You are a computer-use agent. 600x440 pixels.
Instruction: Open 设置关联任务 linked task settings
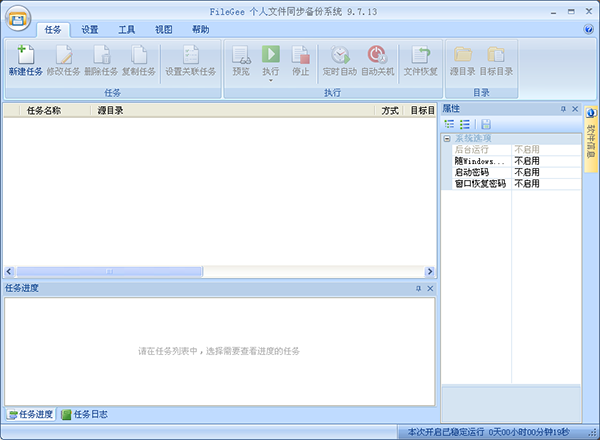click(190, 60)
